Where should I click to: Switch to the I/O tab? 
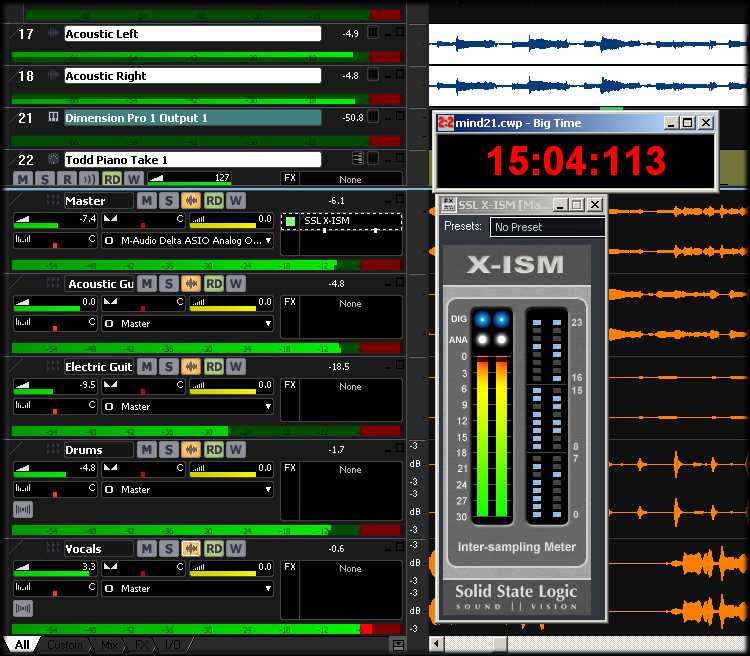[173, 645]
